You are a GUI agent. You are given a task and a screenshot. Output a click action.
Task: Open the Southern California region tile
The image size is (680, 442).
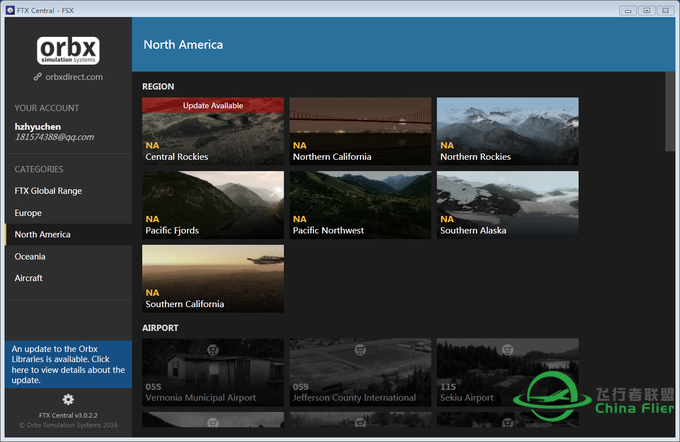(x=213, y=278)
